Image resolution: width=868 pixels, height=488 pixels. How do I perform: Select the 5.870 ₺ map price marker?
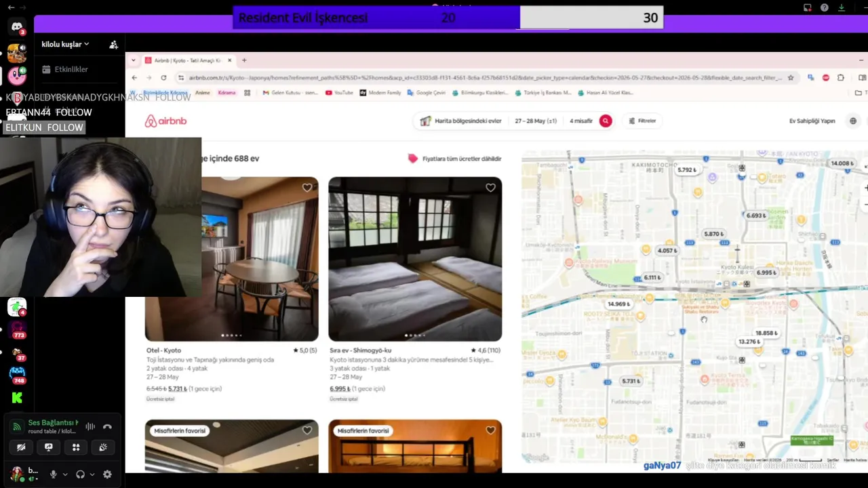pos(713,234)
